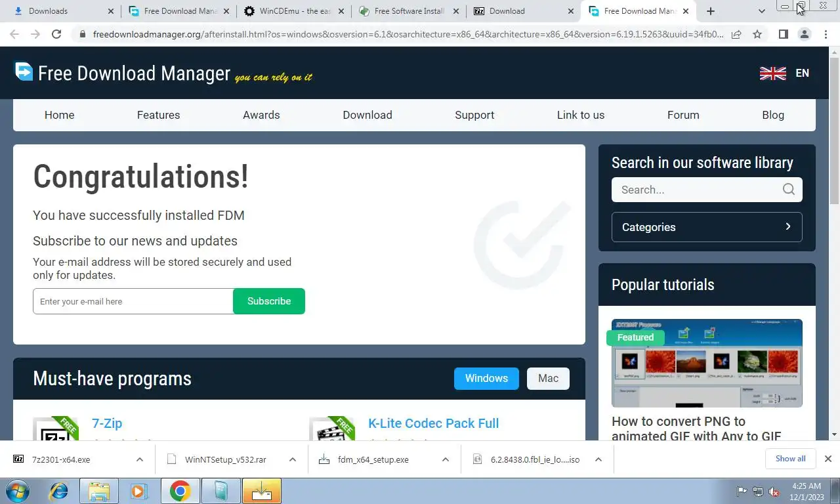Open the tab search dropdown arrow
The image size is (840, 504).
762,11
